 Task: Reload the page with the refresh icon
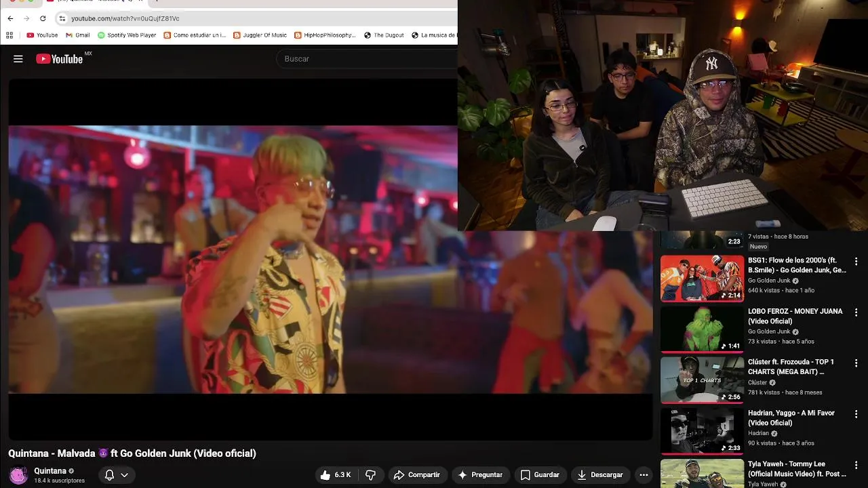43,18
